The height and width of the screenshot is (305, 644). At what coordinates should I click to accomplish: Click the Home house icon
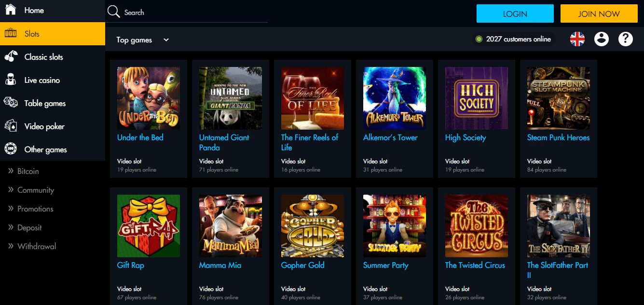pyautogui.click(x=11, y=10)
